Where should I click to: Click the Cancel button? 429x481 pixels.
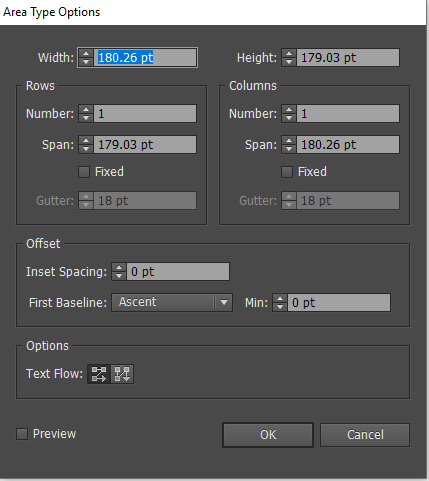(x=365, y=435)
